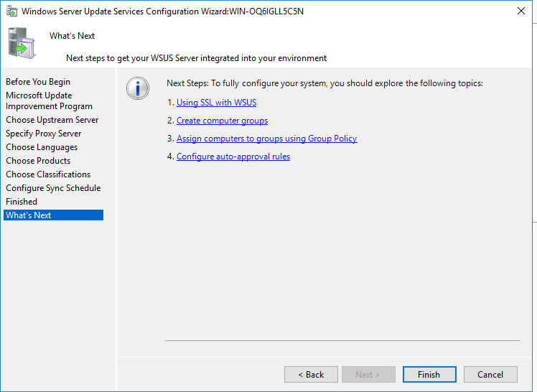Click the disabled Next button
537x392 pixels.
368,375
